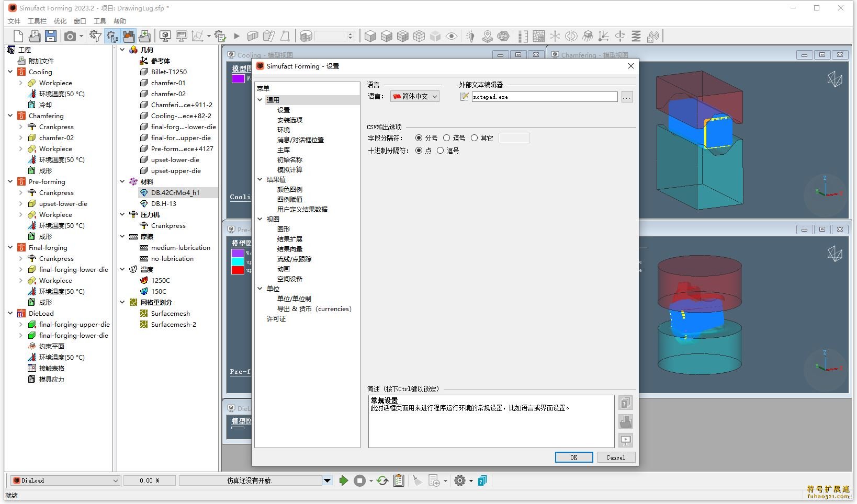Click the settings gear in bottom bar
The image size is (857, 504).
460,480
